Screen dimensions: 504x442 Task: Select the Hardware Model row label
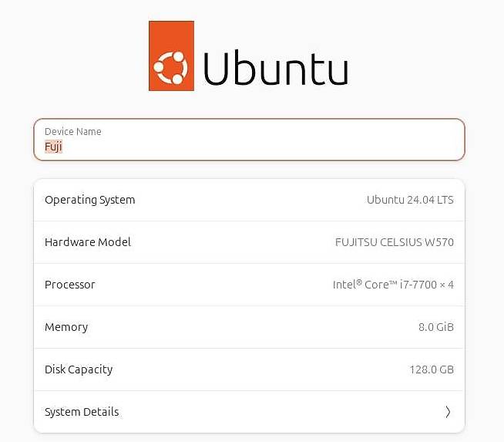88,242
